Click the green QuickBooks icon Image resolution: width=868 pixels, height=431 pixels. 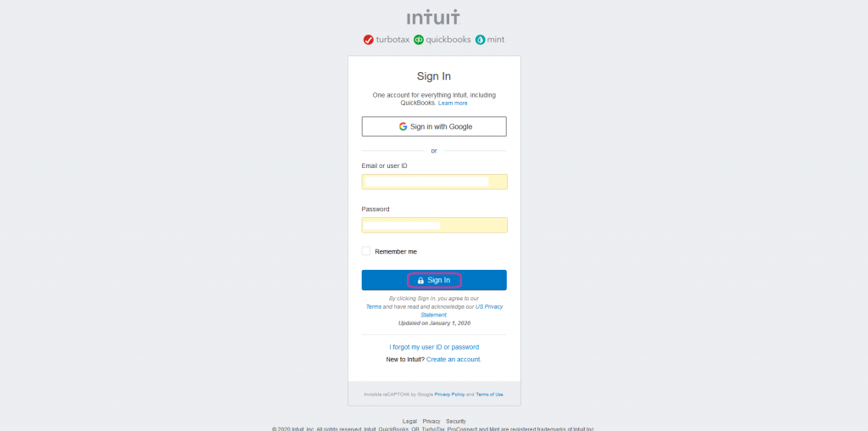tap(419, 40)
